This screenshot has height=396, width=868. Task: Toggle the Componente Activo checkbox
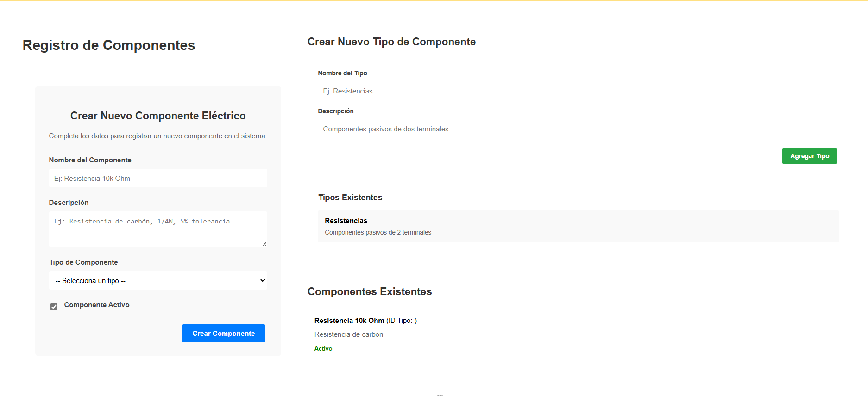tap(54, 307)
